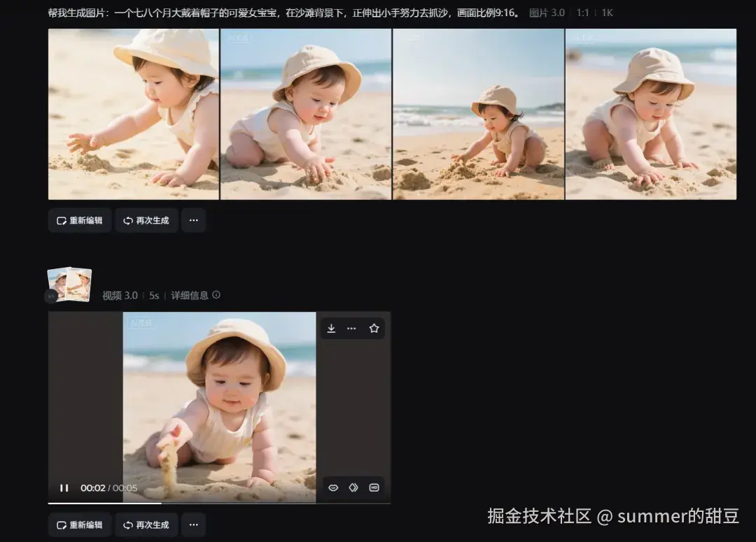Image resolution: width=756 pixels, height=542 pixels.
Task: Download the generated video
Action: click(x=331, y=328)
